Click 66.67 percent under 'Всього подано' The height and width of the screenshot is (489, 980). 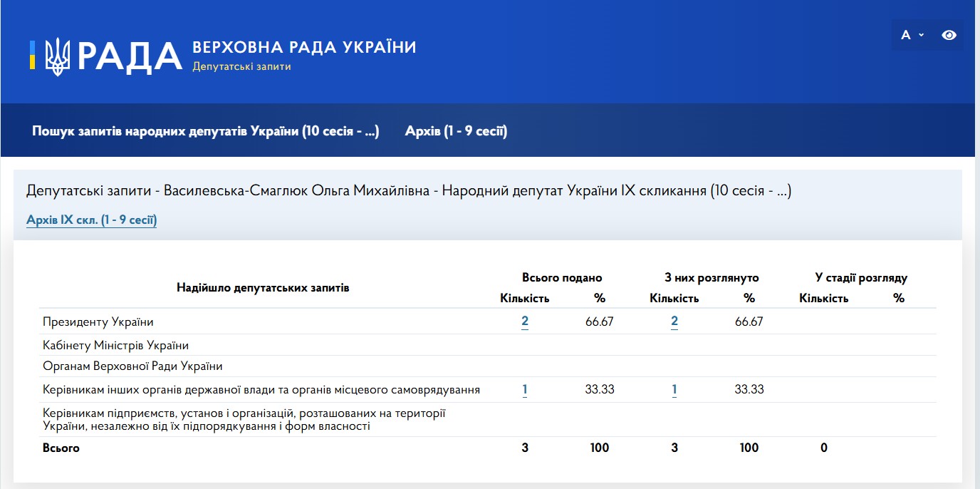tap(600, 321)
